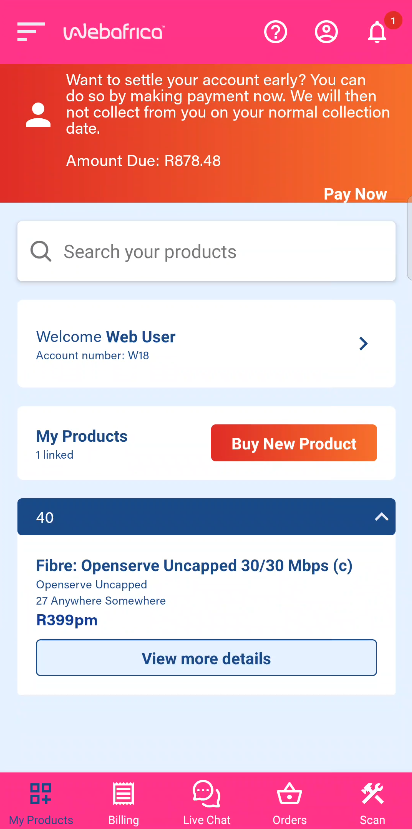Go to the Orders tab
The image size is (412, 829).
289,801
